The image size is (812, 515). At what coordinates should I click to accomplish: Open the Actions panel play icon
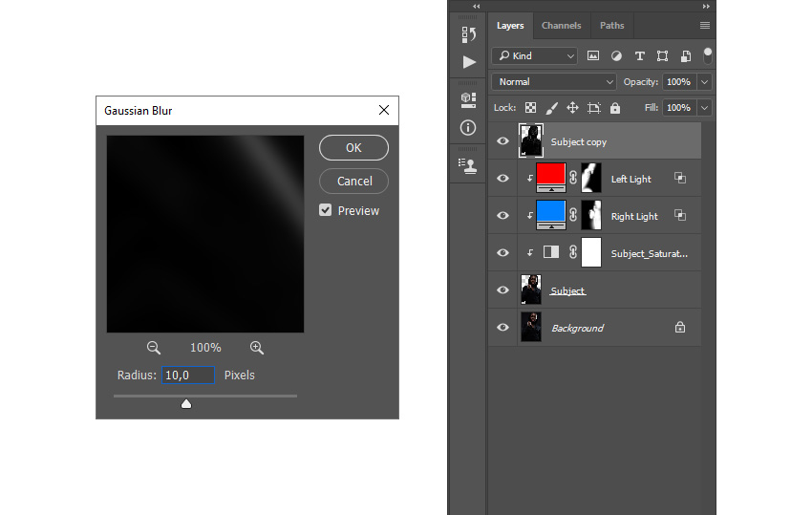(x=469, y=62)
